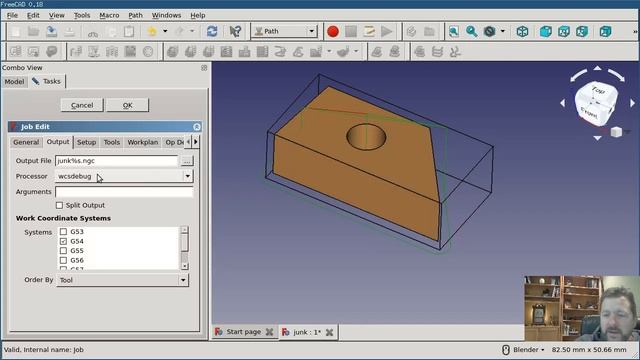Click the Cut scissors icon
The width and height of the screenshot is (640, 360).
point(93,31)
